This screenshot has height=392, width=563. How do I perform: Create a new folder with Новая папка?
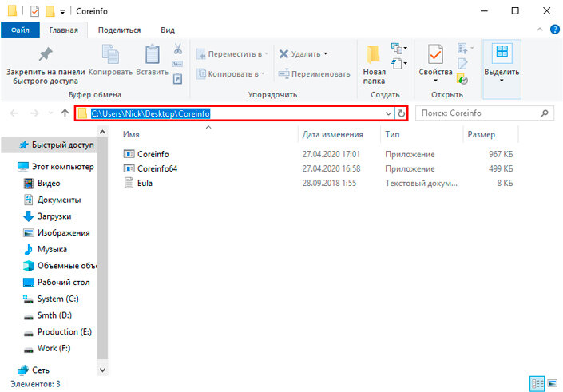(374, 65)
